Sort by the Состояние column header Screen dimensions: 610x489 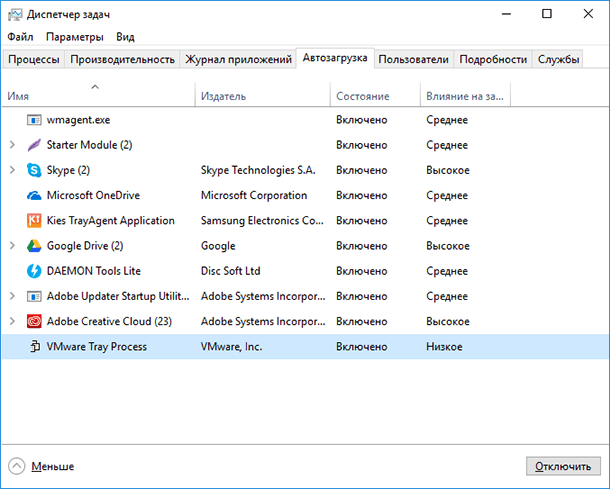click(375, 94)
